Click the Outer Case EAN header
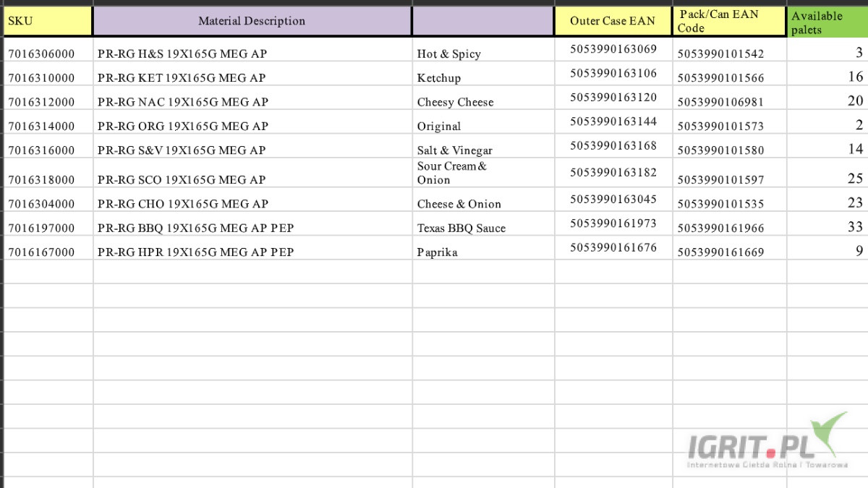This screenshot has width=868, height=488. (613, 21)
